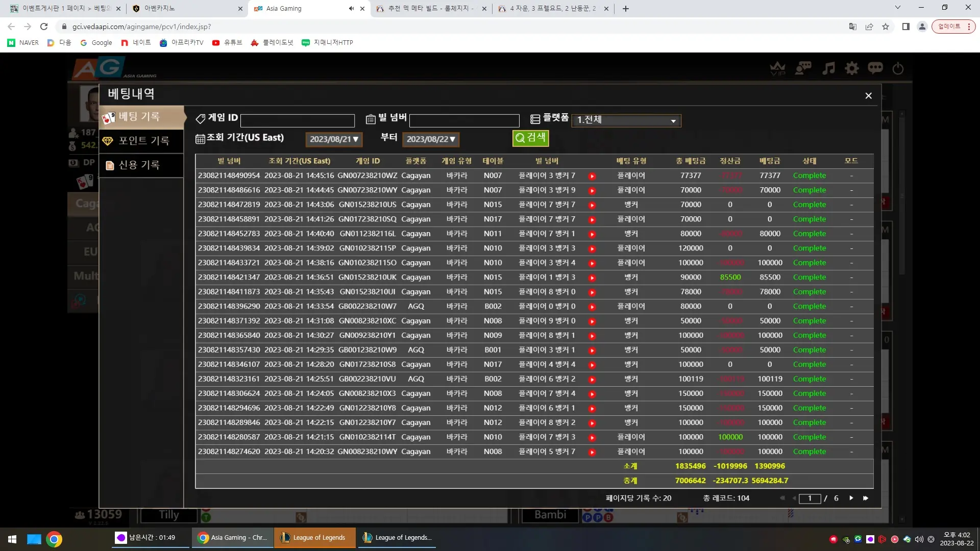Image resolution: width=980 pixels, height=551 pixels.
Task: Click the page number input box
Action: (810, 498)
